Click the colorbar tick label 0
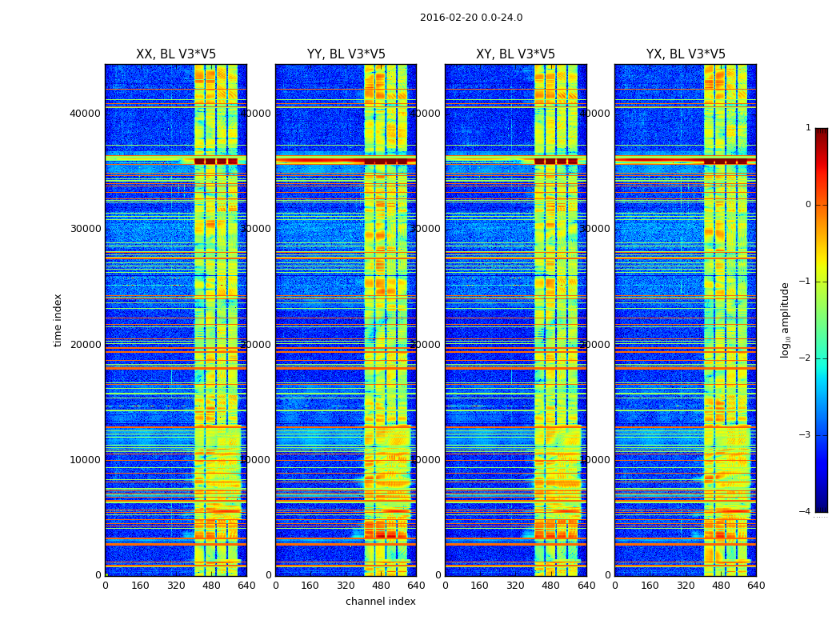 [808, 205]
